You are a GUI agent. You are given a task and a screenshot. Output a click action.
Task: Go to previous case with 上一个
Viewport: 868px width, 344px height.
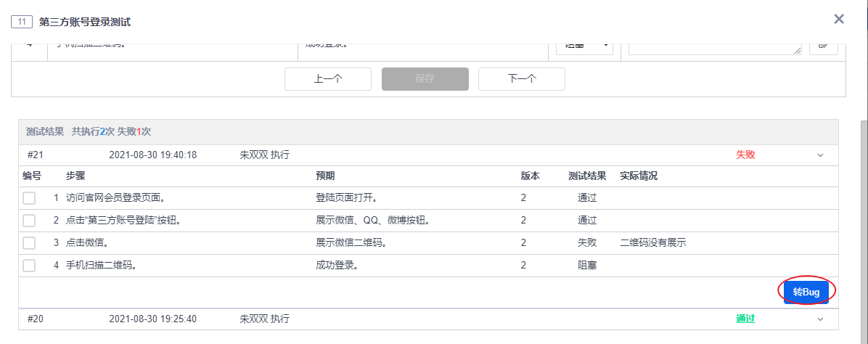click(x=328, y=79)
